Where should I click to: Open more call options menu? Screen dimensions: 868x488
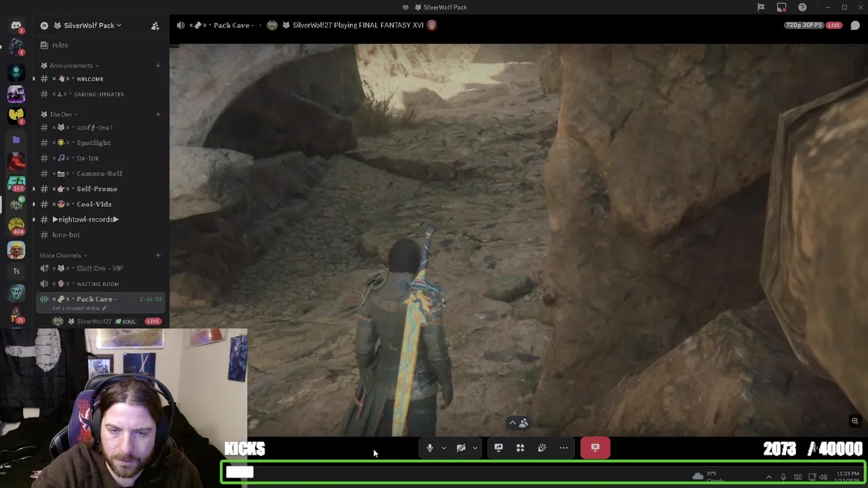(564, 448)
